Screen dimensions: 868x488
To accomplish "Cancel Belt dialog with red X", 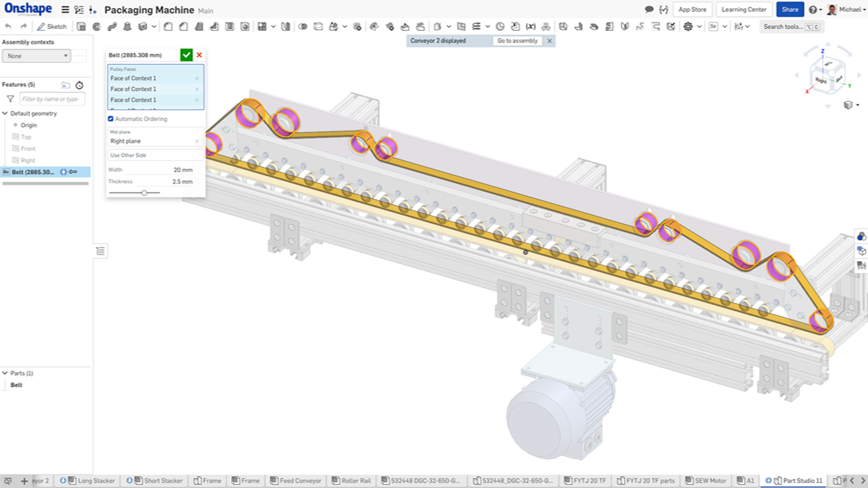I will [x=200, y=55].
